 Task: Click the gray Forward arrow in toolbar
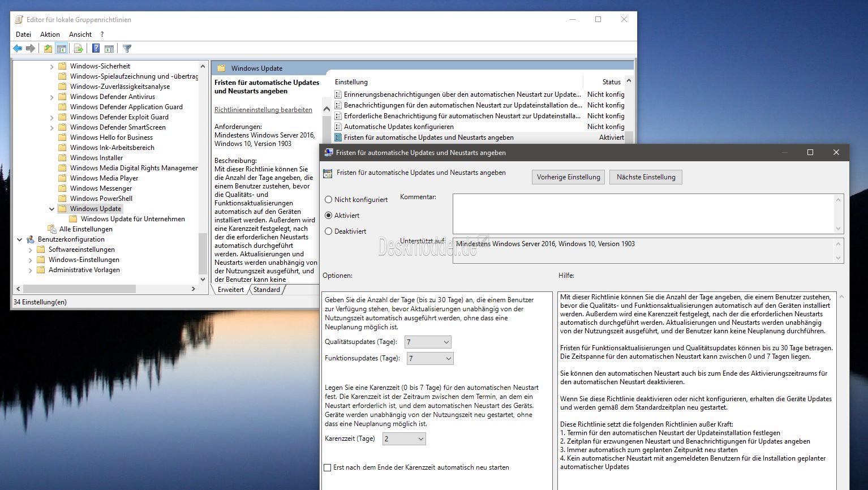click(x=31, y=49)
